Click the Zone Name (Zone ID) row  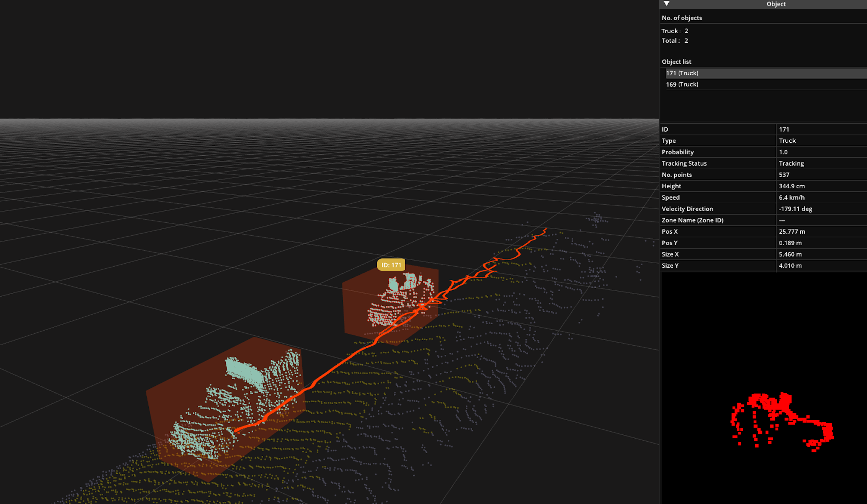pyautogui.click(x=692, y=220)
